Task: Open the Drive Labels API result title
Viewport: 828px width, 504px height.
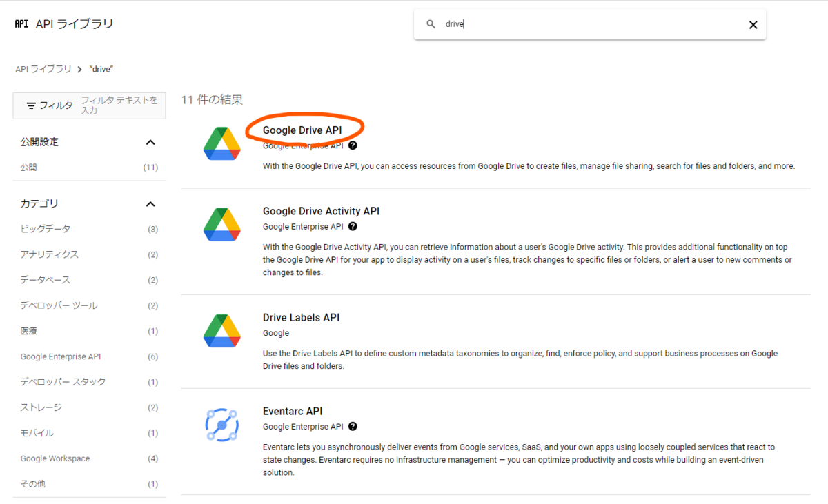Action: [x=300, y=317]
